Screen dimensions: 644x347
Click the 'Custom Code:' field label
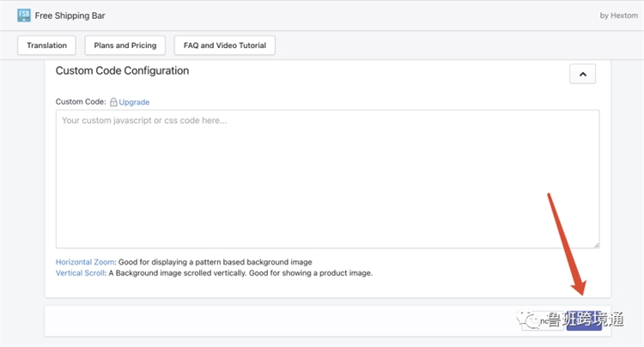click(81, 102)
